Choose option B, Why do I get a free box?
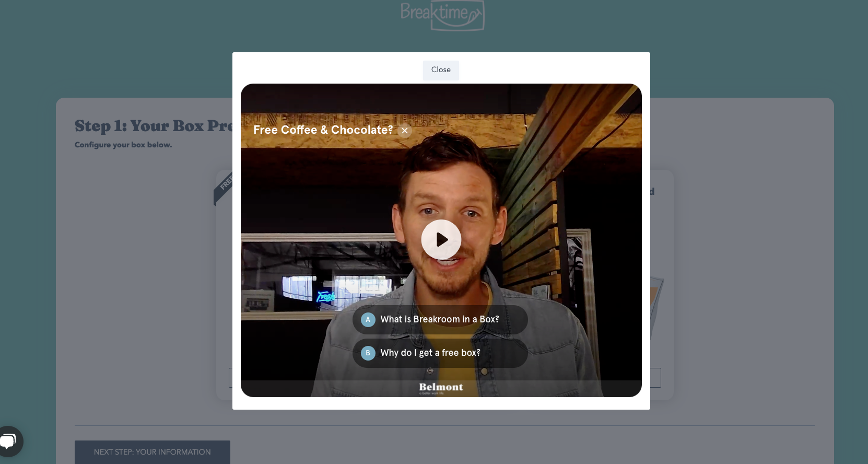 [440, 353]
